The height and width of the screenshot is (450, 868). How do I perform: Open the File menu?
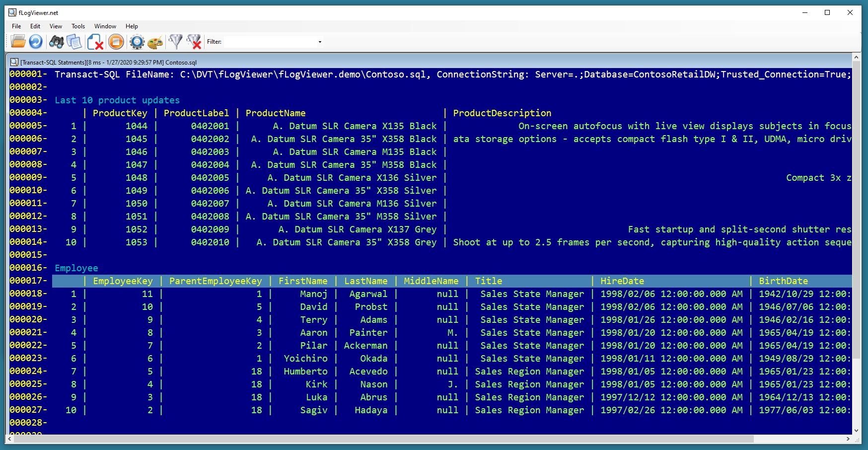pos(16,26)
